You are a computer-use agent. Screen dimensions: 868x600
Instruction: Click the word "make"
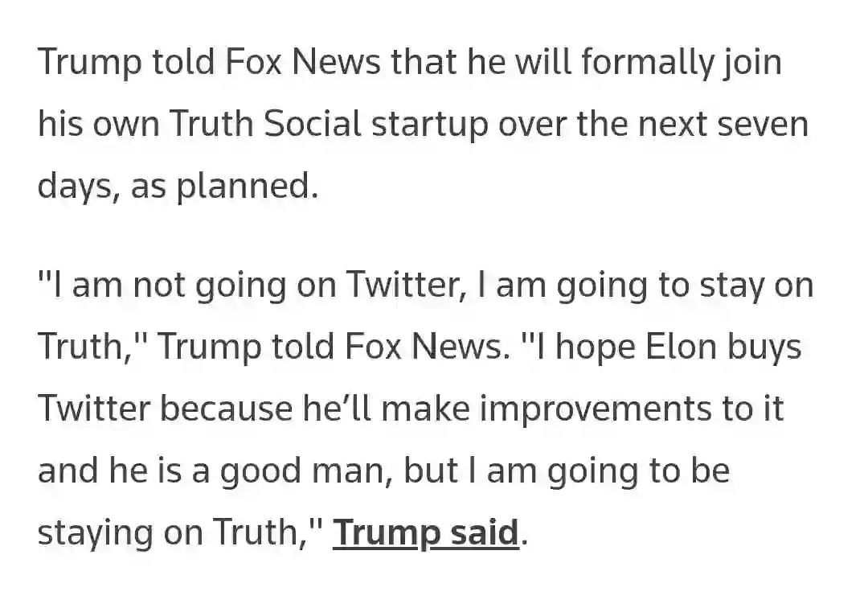click(427, 409)
